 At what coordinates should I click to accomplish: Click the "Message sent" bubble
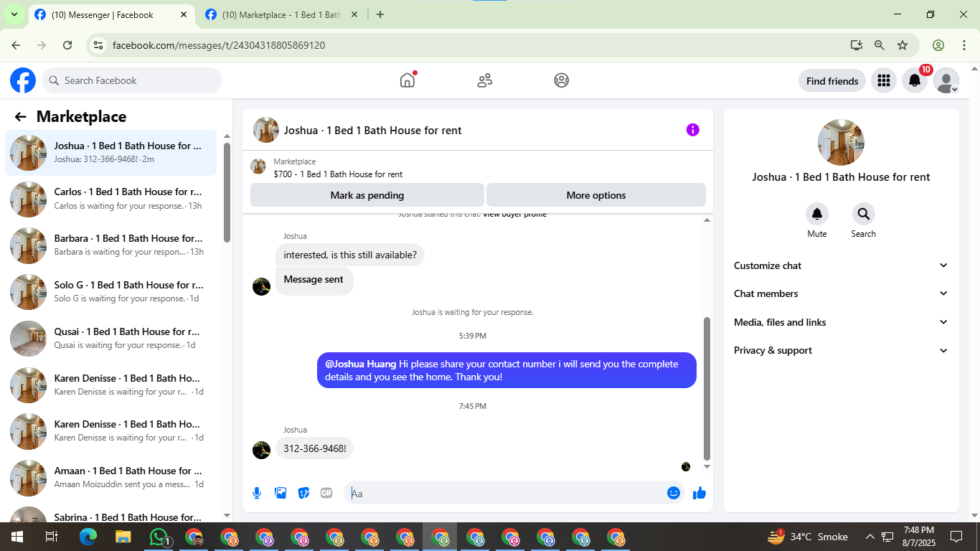(314, 280)
